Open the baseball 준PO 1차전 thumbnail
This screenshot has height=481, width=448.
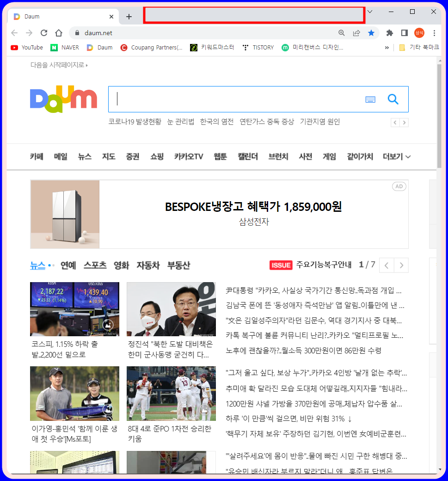[171, 393]
